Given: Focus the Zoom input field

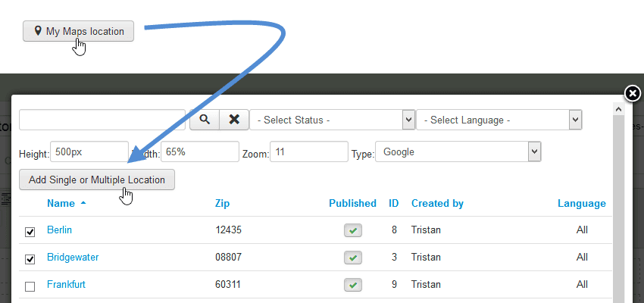Looking at the screenshot, I should coord(309,151).
